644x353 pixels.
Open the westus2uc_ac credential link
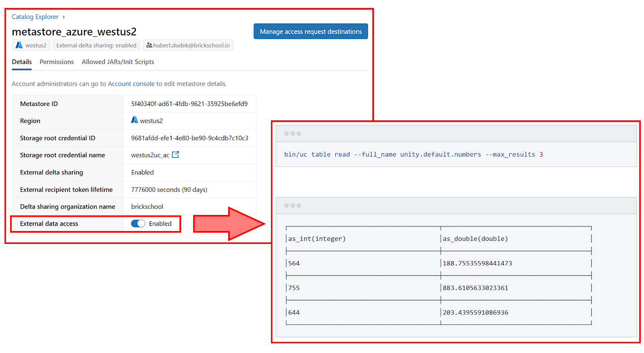pyautogui.click(x=150, y=155)
